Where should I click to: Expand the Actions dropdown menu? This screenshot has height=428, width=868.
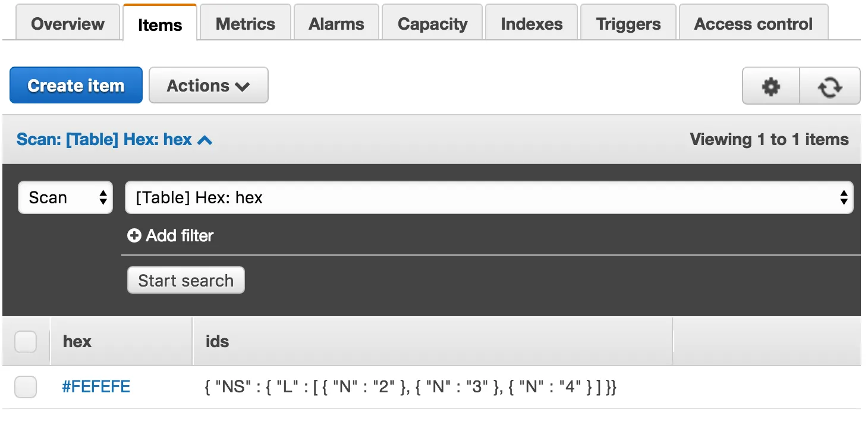pyautogui.click(x=208, y=86)
